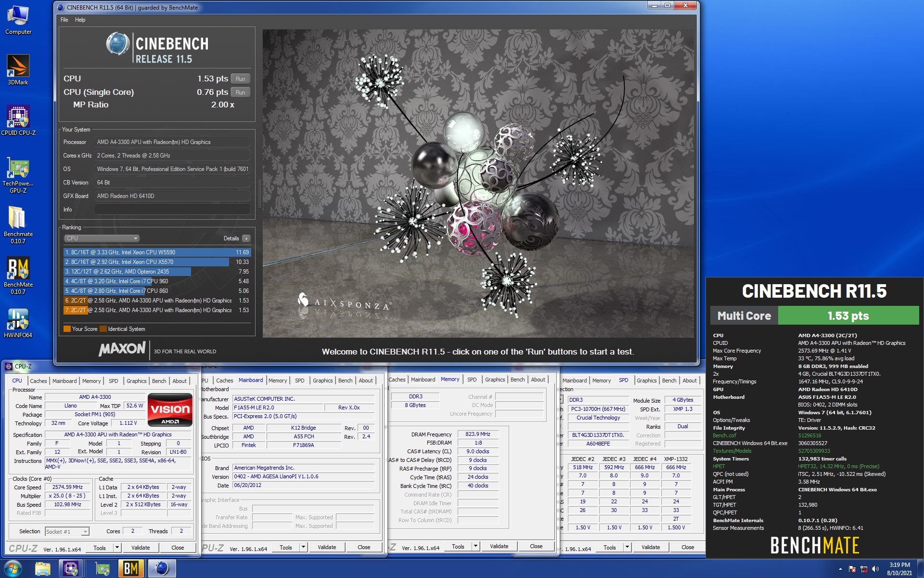Switch to BenchMate taskbar icon
This screenshot has width=924, height=578.
tap(131, 569)
